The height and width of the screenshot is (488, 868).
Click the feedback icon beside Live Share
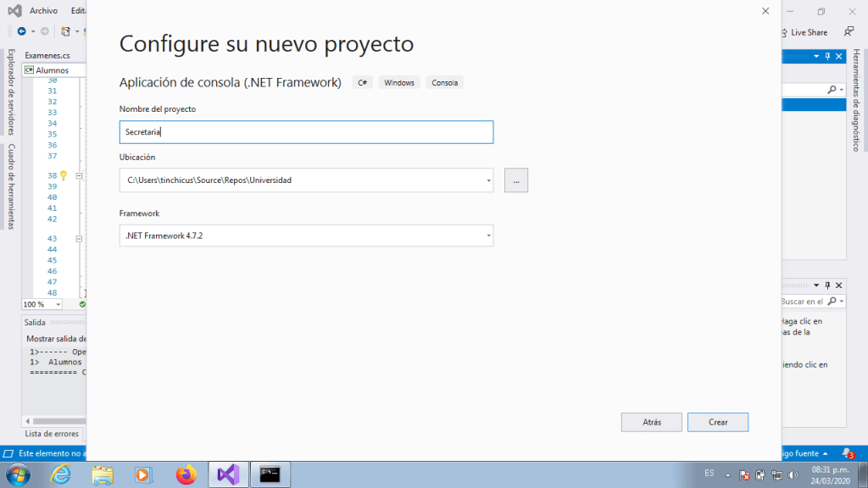tap(849, 31)
